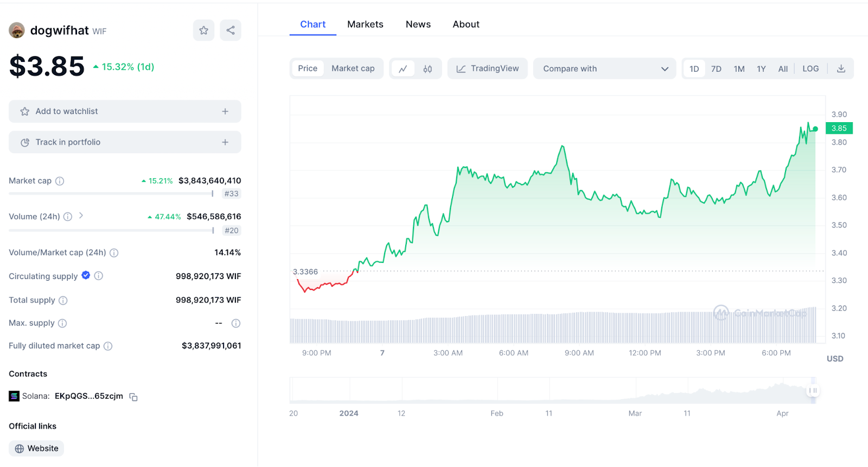The image size is (868, 467).
Task: Open the Markets tab
Action: [x=365, y=24]
